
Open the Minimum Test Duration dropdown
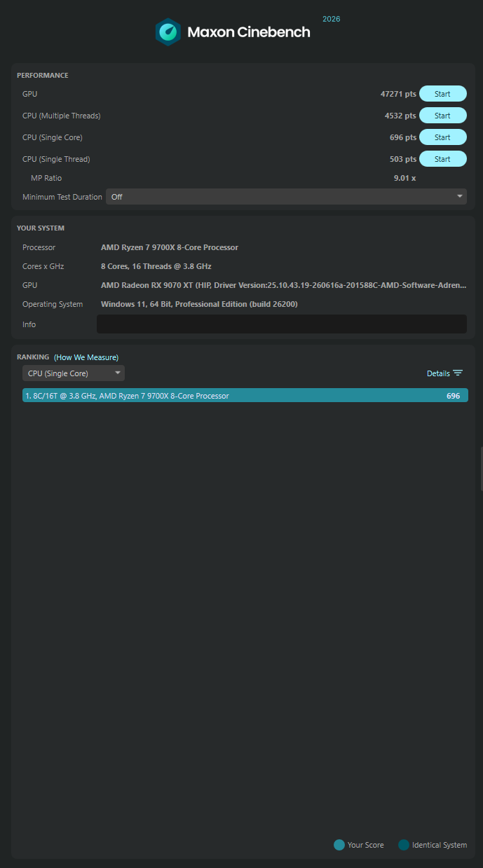coord(286,197)
